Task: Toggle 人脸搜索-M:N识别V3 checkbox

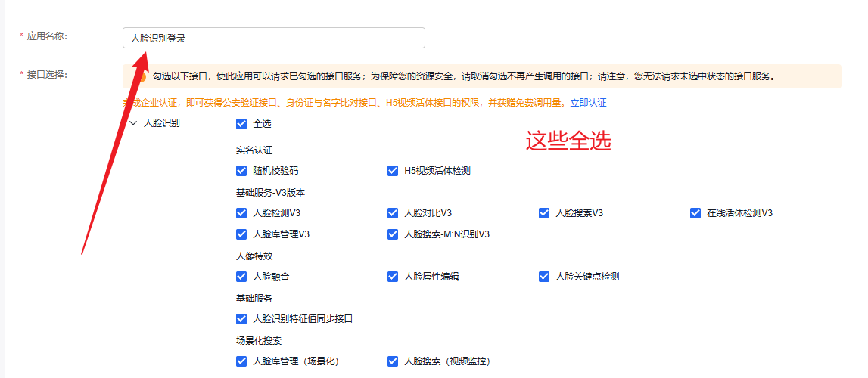Action: click(x=393, y=234)
